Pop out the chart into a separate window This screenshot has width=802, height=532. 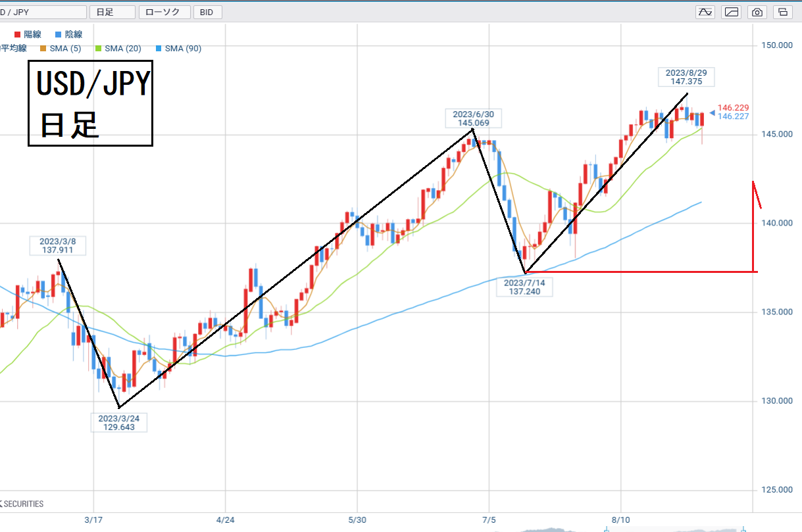pyautogui.click(x=783, y=12)
